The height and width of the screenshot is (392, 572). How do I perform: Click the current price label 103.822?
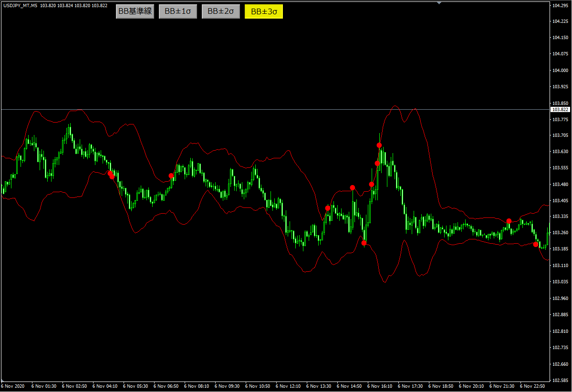click(x=560, y=109)
